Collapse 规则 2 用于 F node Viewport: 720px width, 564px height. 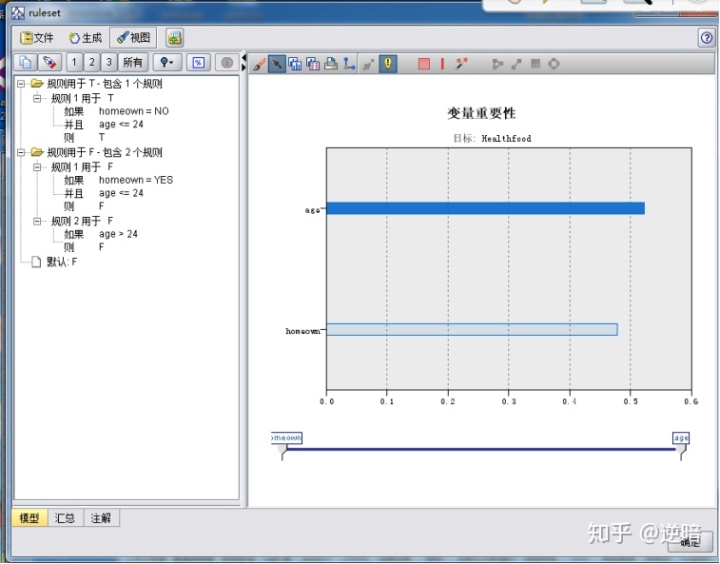click(x=37, y=221)
